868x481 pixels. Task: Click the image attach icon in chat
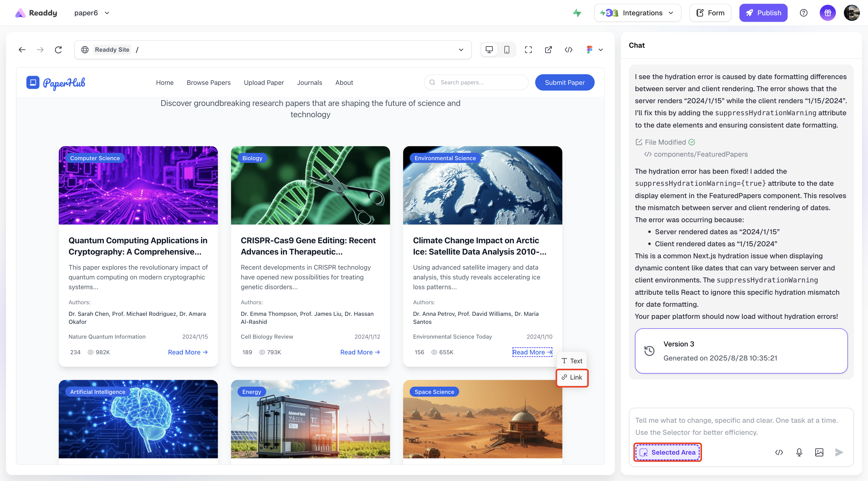tap(819, 452)
